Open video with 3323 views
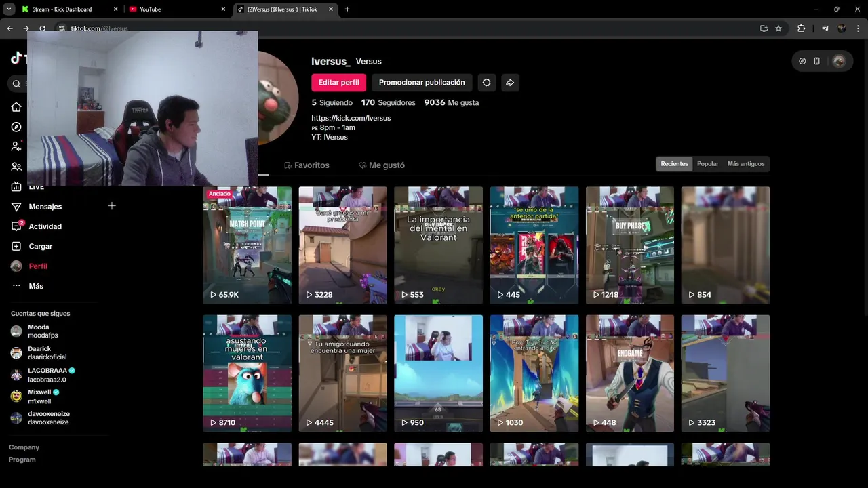This screenshot has width=868, height=488. tap(726, 373)
